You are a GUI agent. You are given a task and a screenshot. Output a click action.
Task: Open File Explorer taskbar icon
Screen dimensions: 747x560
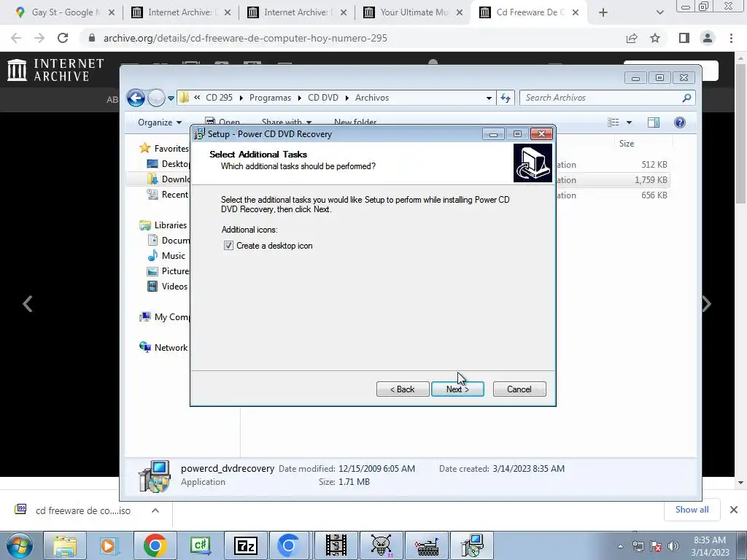click(x=65, y=545)
